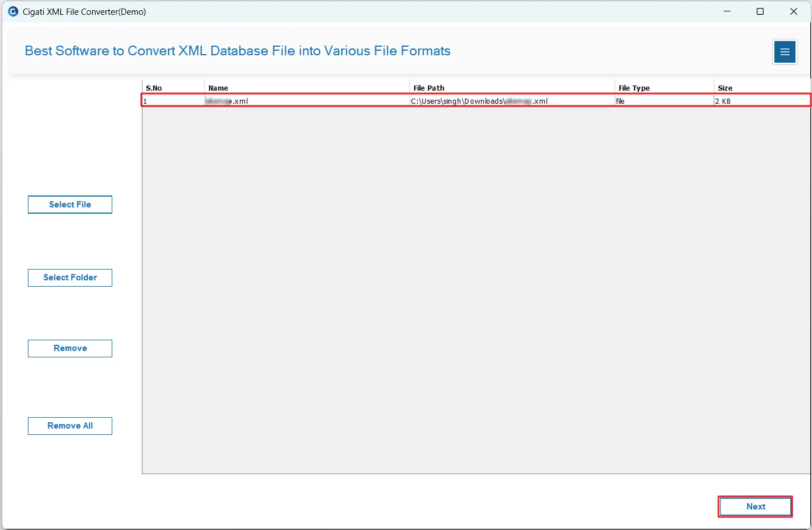Click the Remove All button
The height and width of the screenshot is (530, 812).
70,426
